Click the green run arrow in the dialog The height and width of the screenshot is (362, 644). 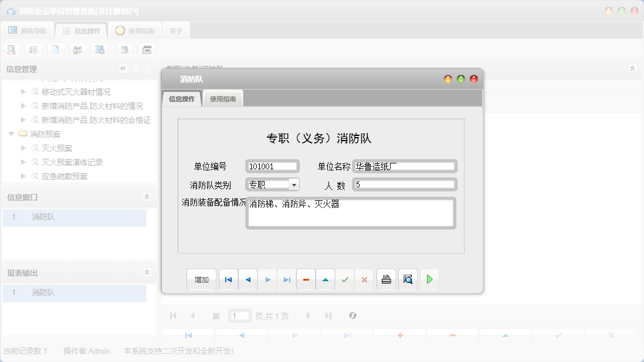430,279
